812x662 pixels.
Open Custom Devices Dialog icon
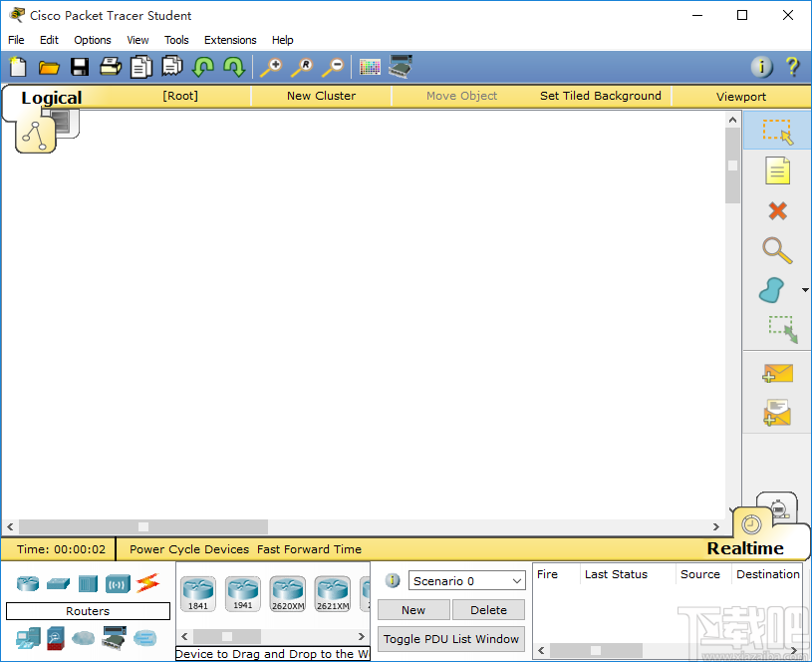tap(401, 67)
